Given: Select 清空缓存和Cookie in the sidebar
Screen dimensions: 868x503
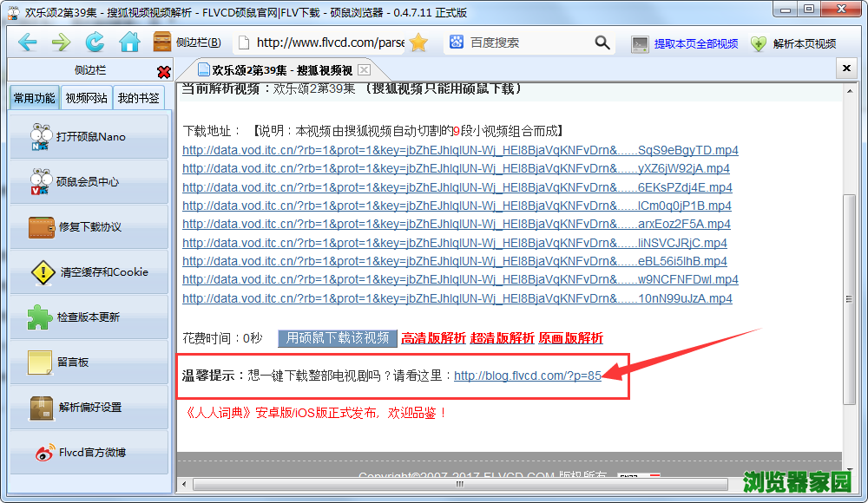Looking at the screenshot, I should [x=89, y=271].
